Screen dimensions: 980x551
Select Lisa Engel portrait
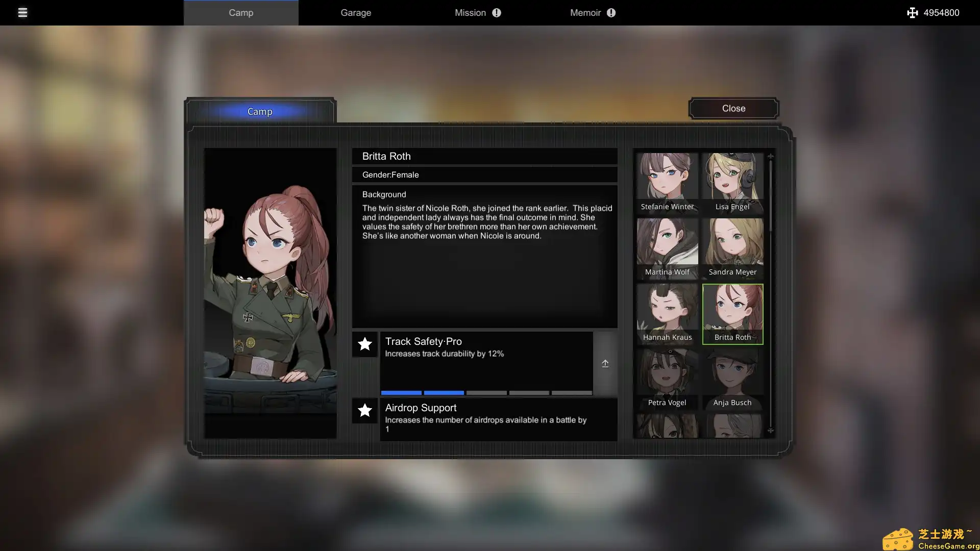coord(732,183)
